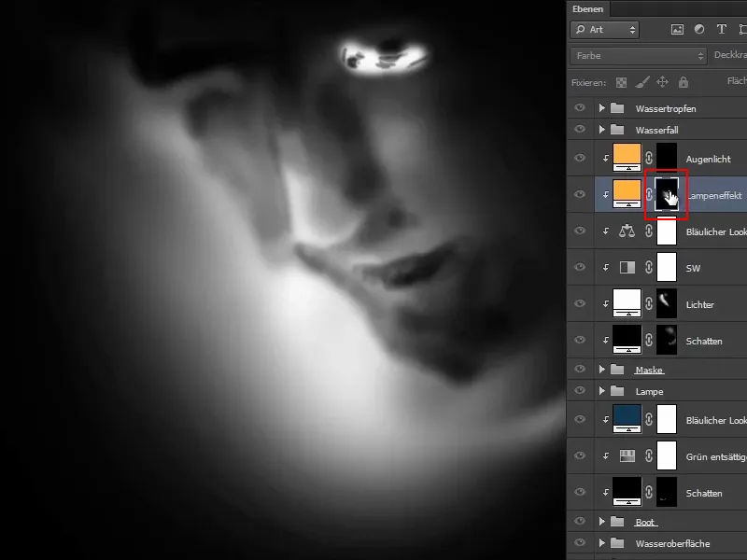Lock image pixels brush icon
The image size is (747, 560).
click(642, 82)
